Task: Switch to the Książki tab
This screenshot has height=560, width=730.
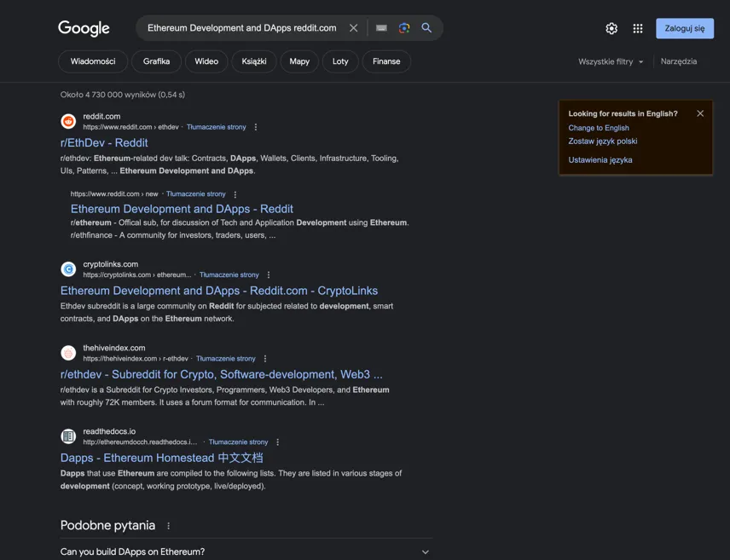Action: (x=254, y=61)
